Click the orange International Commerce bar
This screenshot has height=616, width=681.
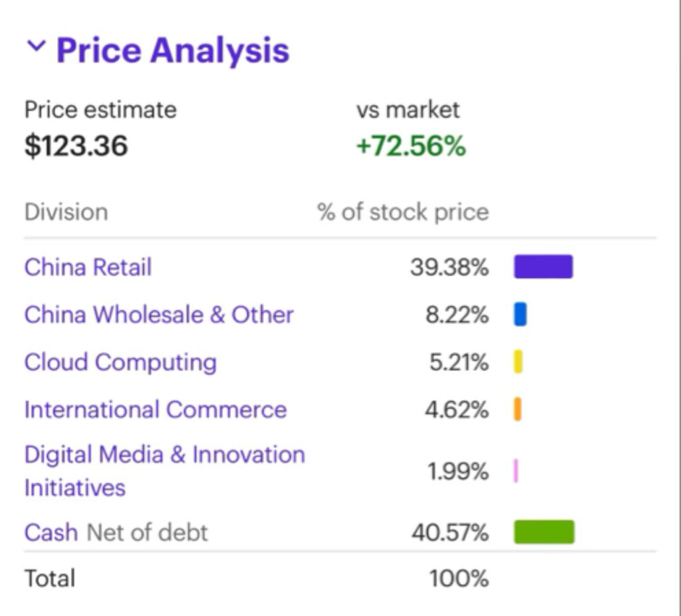517,409
